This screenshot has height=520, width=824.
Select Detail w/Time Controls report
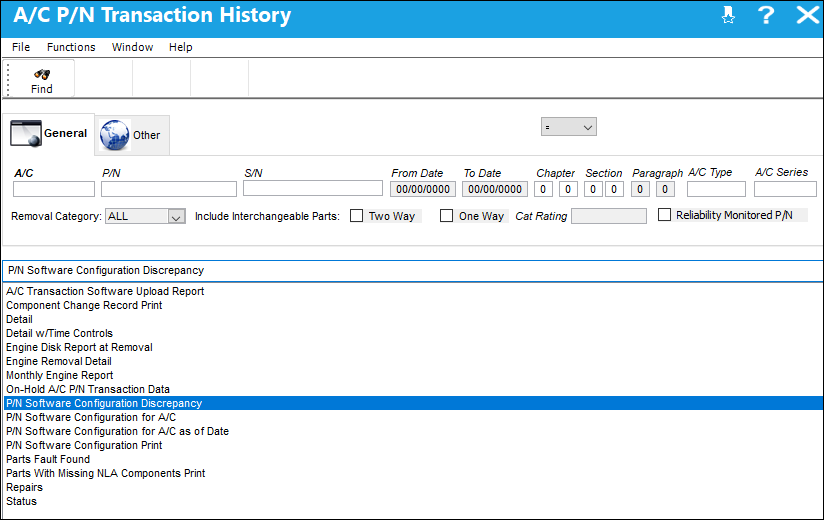tap(59, 333)
